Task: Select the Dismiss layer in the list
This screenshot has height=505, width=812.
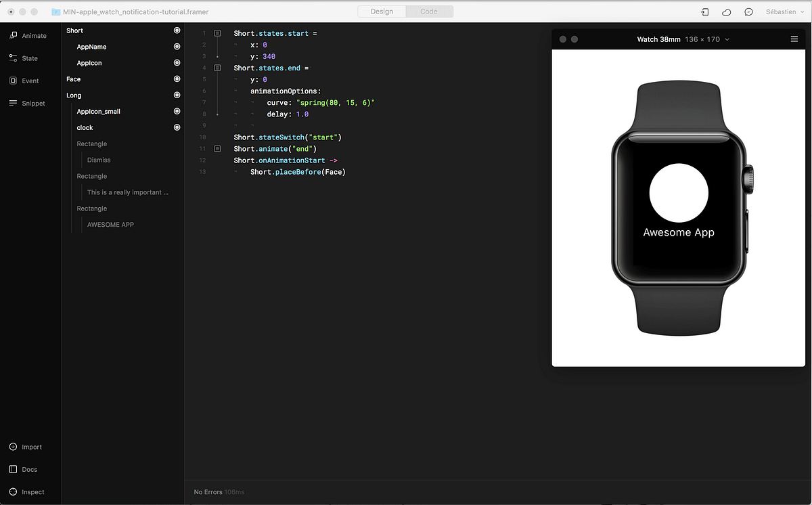Action: coord(98,160)
